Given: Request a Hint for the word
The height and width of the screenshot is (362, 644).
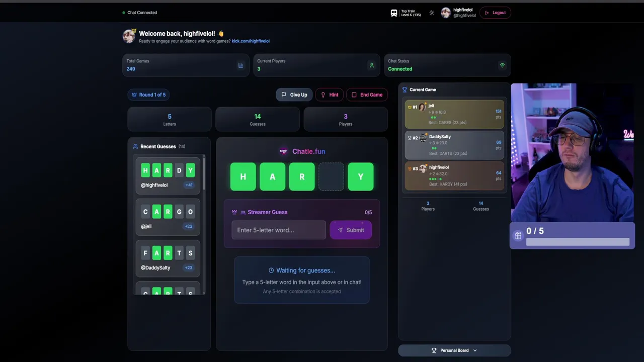Looking at the screenshot, I should pyautogui.click(x=330, y=95).
